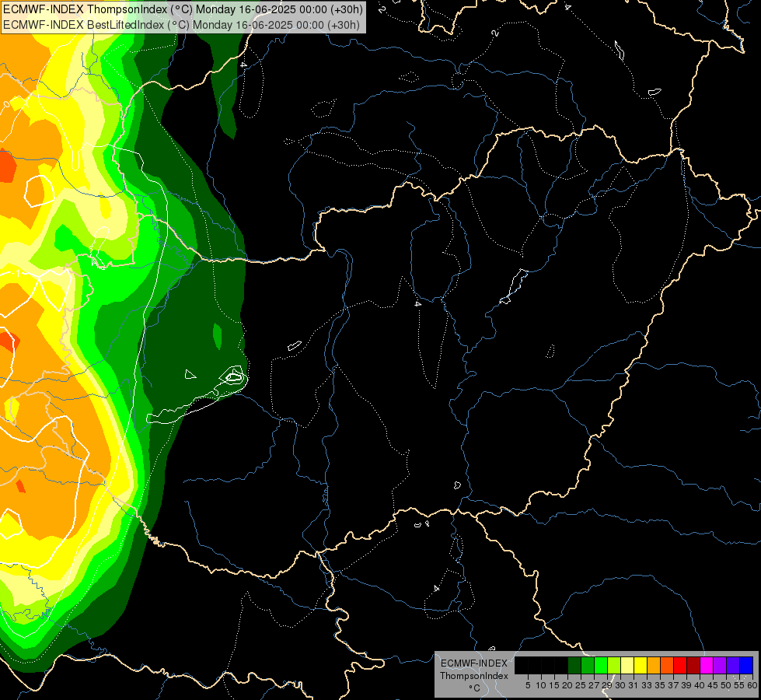The image size is (761, 700).
Task: Click legend tick value 39
Action: 686,685
